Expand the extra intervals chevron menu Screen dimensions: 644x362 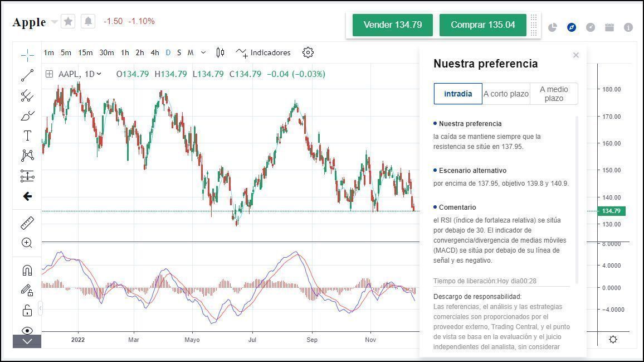(x=203, y=52)
